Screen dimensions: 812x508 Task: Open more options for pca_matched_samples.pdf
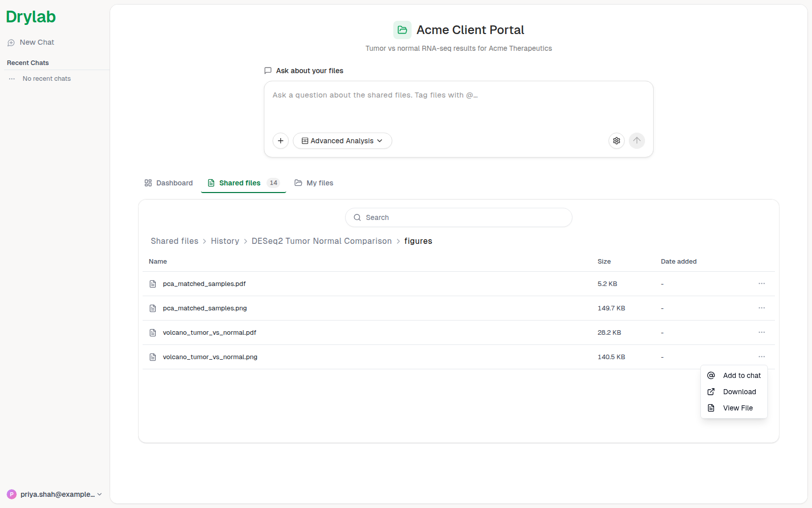tap(762, 283)
